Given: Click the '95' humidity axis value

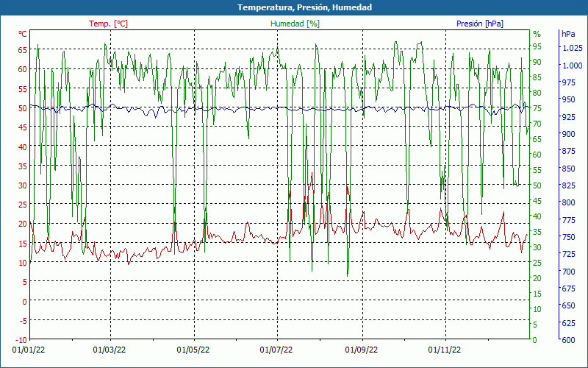Looking at the screenshot, I should click(537, 46).
